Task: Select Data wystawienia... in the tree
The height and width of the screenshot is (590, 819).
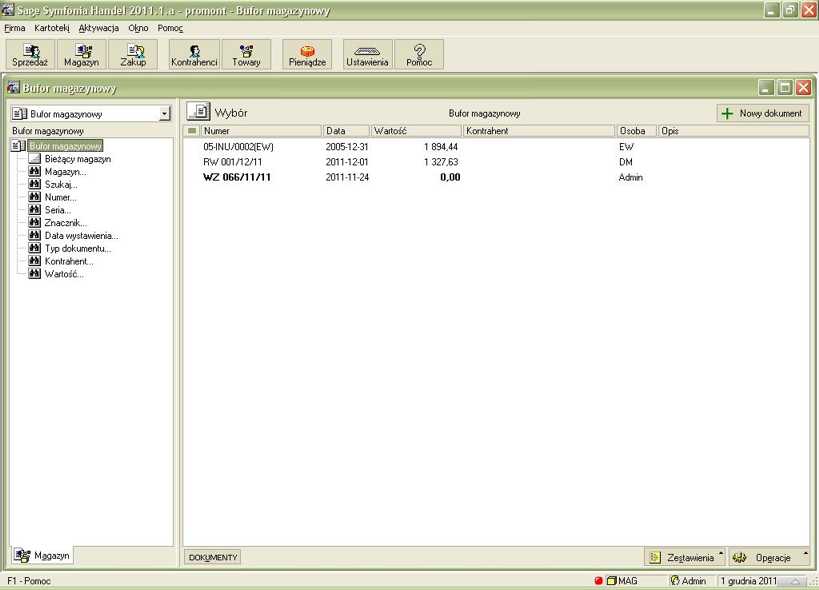Action: click(x=81, y=235)
